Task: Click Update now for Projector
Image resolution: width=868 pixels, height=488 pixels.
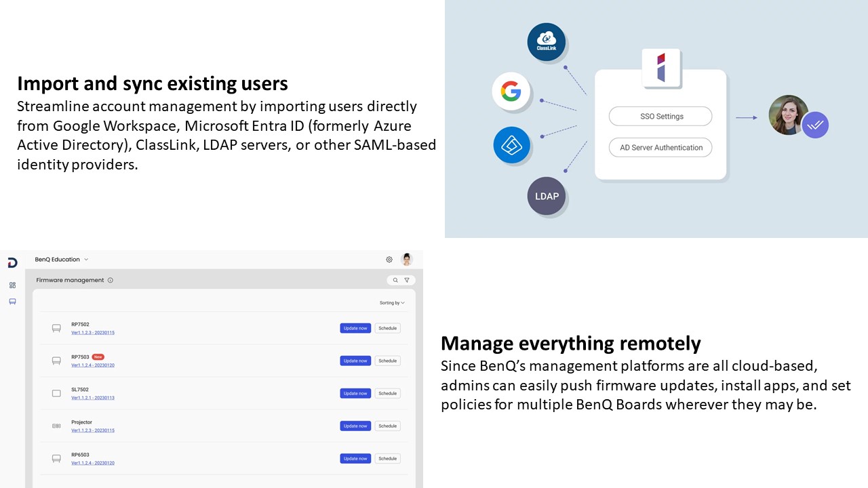Action: (355, 426)
